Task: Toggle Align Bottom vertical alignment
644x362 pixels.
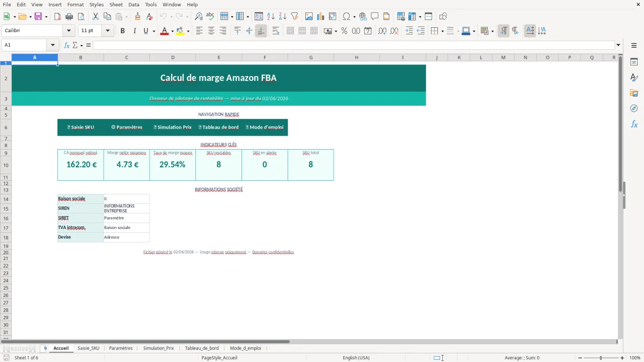Action: pos(261,31)
